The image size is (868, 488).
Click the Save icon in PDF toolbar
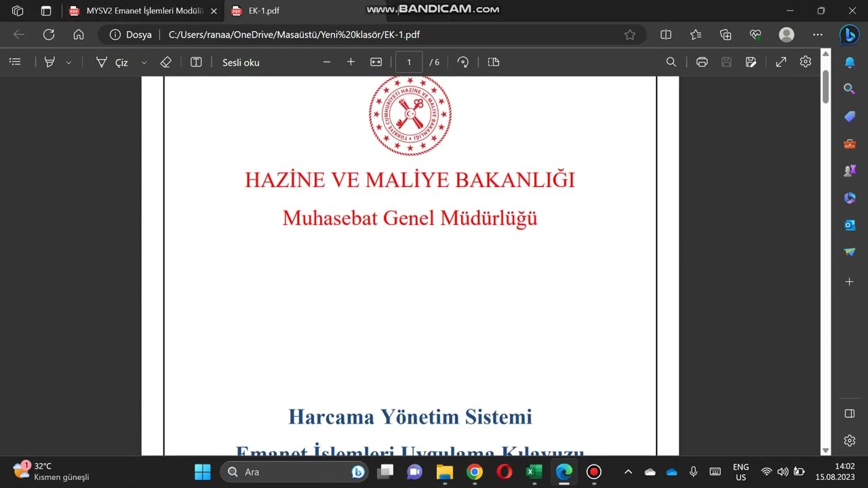(726, 62)
